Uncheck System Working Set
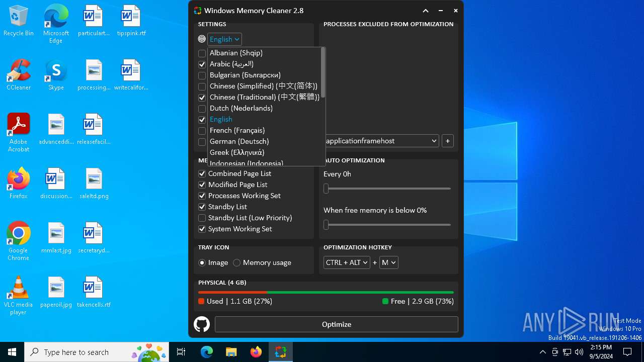 [202, 229]
